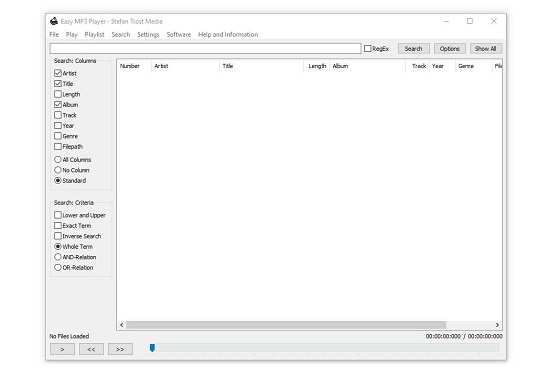Screen dimensions: 550x376
Task: Focus the search text field
Action: pos(206,48)
